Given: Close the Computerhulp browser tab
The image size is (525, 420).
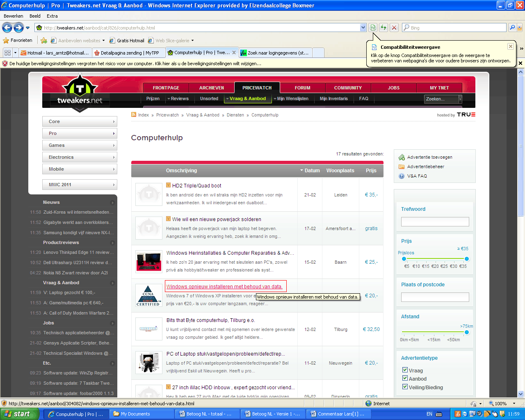Looking at the screenshot, I should pyautogui.click(x=234, y=52).
